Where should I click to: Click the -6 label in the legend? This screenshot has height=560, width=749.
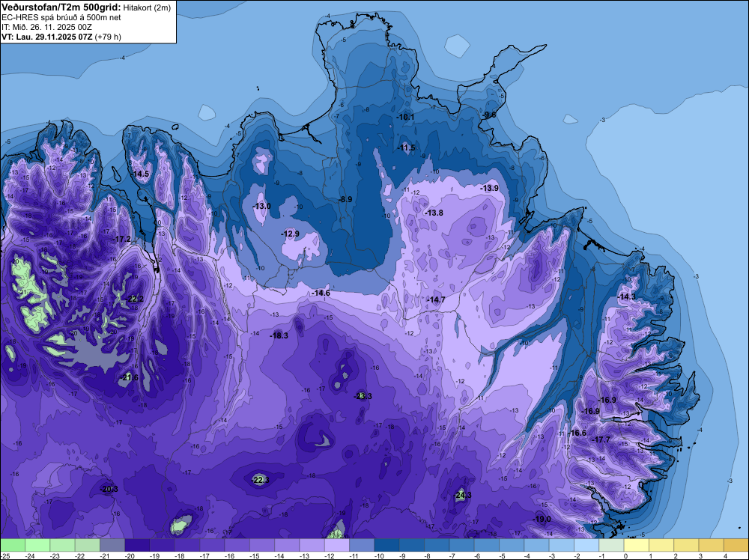pos(477,556)
